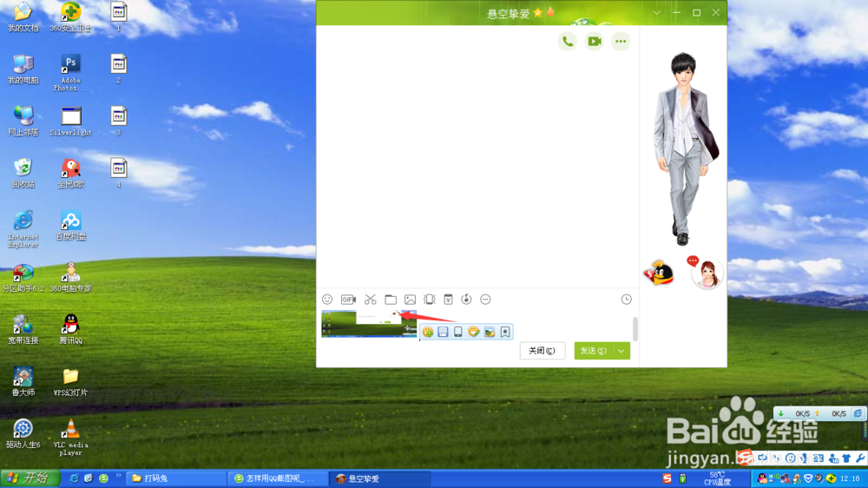The width and height of the screenshot is (868, 488).
Task: Open 网上邻居 desktop icon
Action: point(23,121)
